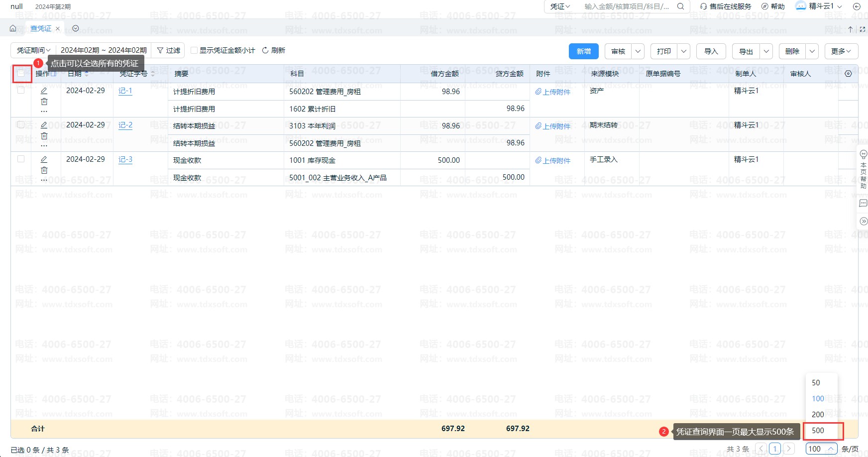Click the top search input field
The image size is (868, 457).
pyautogui.click(x=626, y=6)
